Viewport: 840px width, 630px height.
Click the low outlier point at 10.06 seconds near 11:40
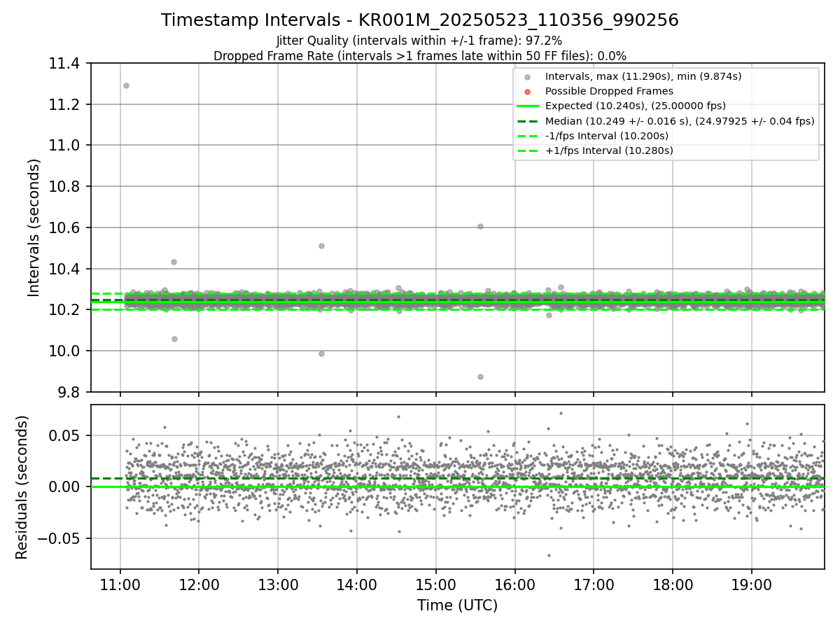(x=174, y=339)
